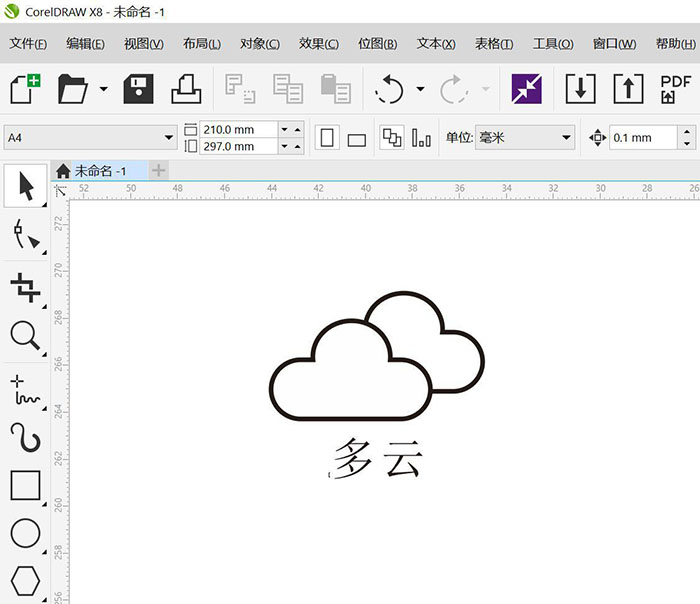The height and width of the screenshot is (604, 700).
Task: Select the Pick tool arrow
Action: tap(25, 186)
